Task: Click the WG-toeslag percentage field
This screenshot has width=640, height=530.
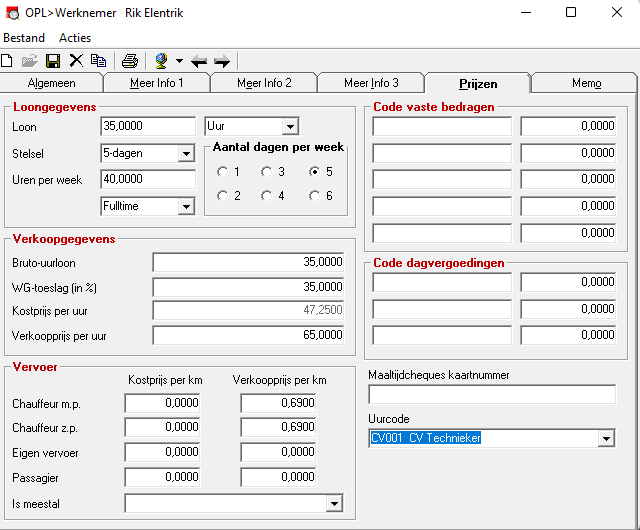Action: point(248,287)
